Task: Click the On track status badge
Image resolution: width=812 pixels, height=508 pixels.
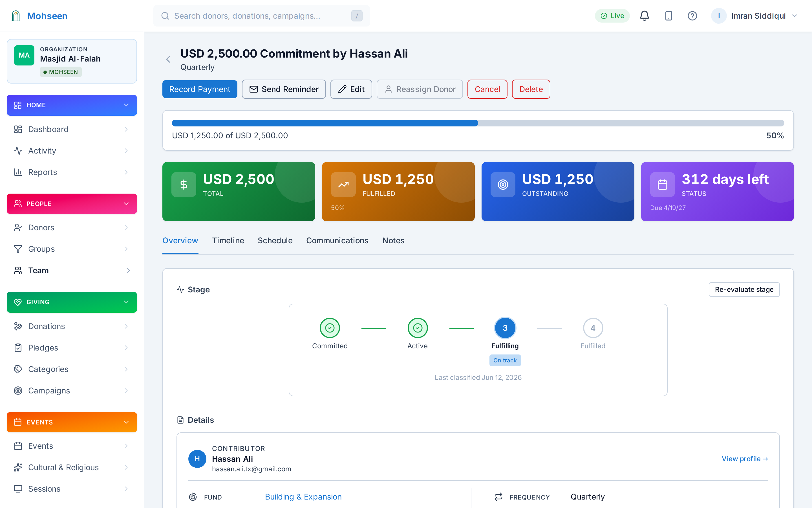Action: (505, 360)
